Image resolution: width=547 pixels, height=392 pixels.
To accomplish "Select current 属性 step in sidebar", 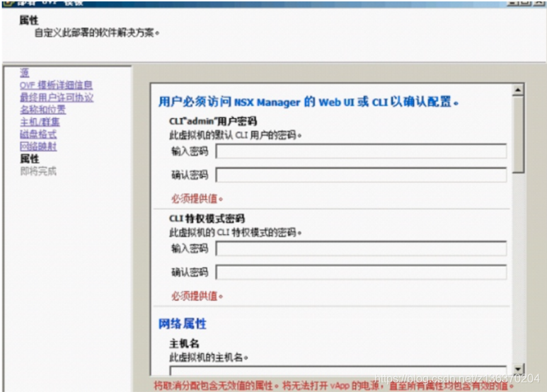I will click(29, 159).
